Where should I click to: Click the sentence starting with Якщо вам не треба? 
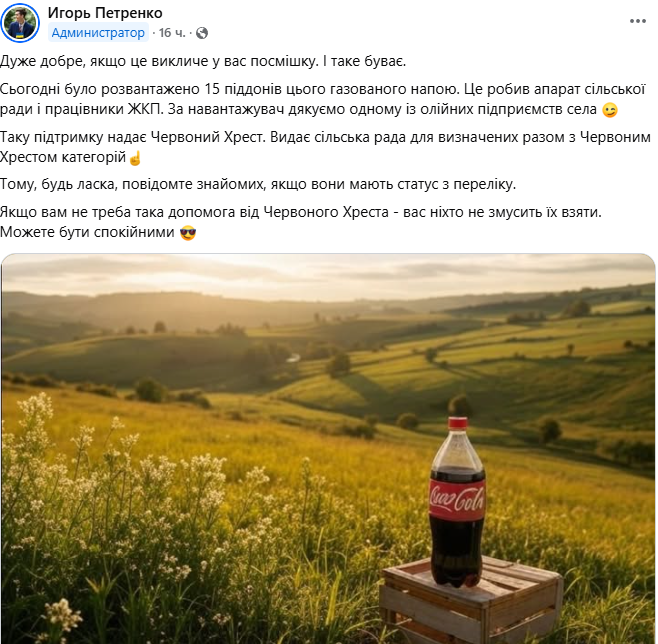coord(301,212)
